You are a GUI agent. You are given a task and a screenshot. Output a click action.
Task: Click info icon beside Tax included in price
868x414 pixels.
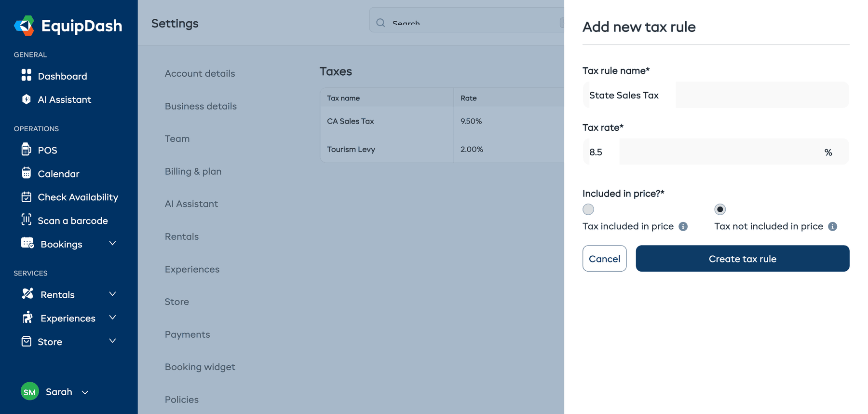click(683, 226)
